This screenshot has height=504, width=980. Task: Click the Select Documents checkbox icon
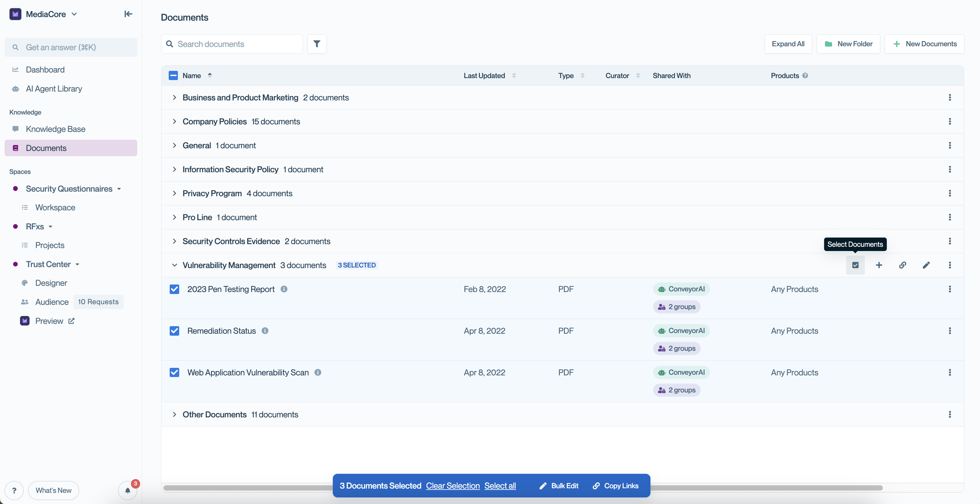[x=855, y=265]
